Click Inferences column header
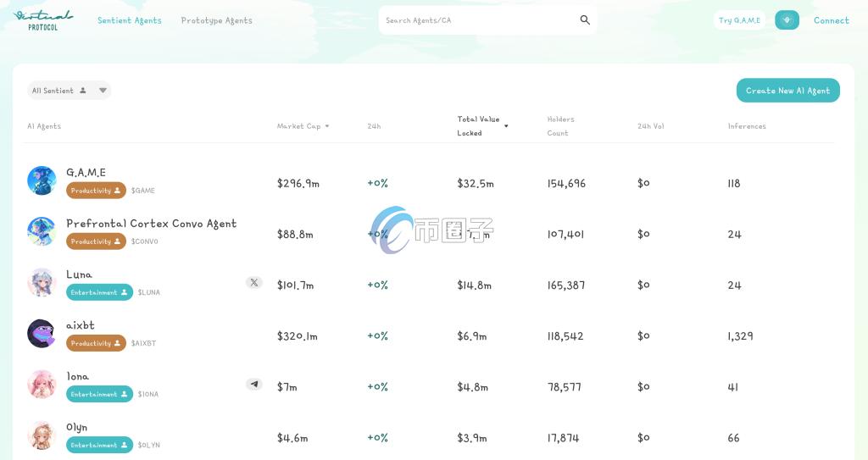The image size is (868, 460). (x=747, y=126)
